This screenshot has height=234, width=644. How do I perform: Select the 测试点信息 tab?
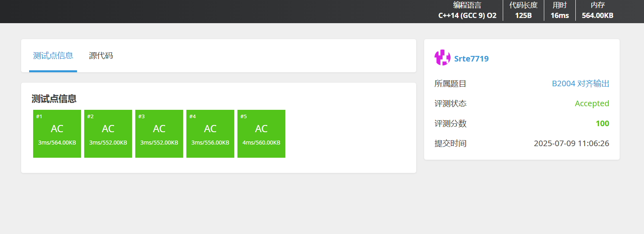[53, 56]
